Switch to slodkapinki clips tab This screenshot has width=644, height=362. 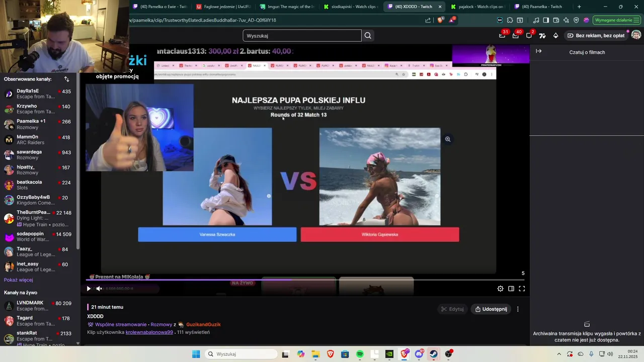coord(351,7)
